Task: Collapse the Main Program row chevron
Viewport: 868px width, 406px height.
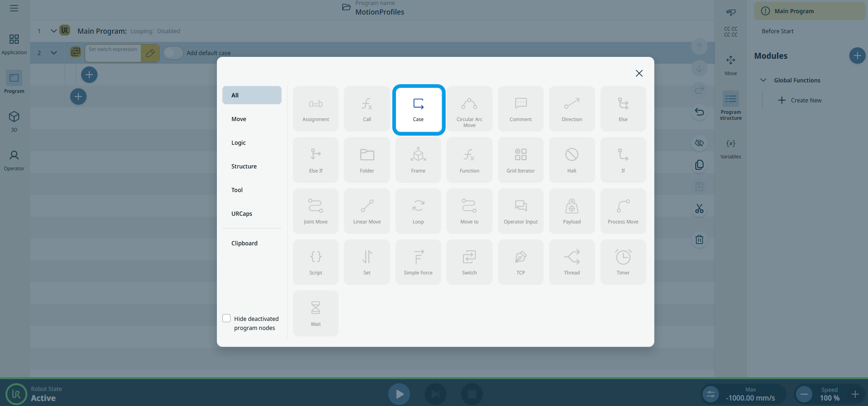Action: (x=54, y=31)
